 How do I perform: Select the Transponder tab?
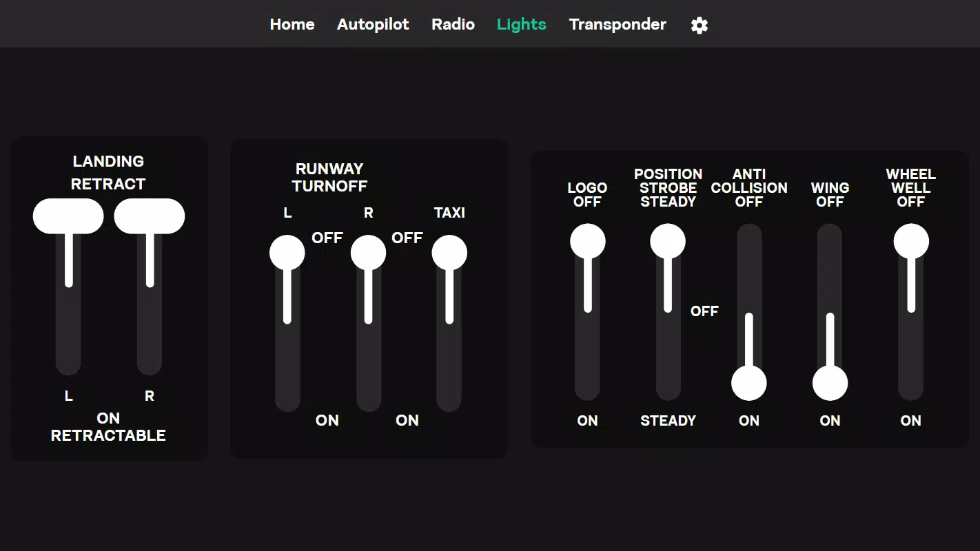tap(617, 25)
